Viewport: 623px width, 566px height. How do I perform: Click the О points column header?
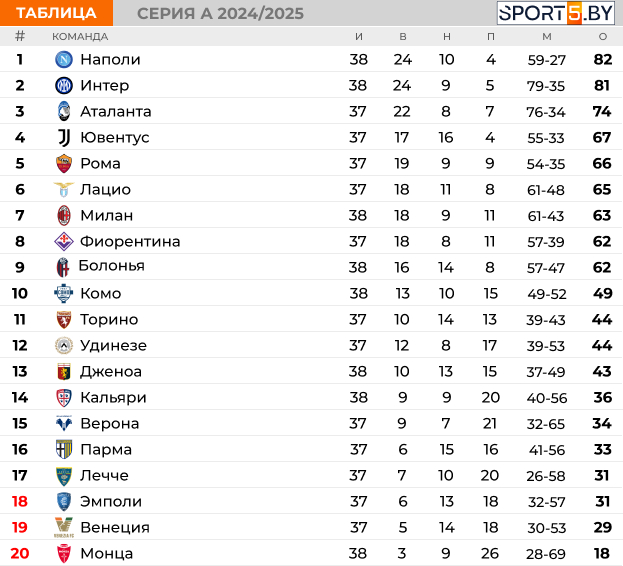(x=602, y=37)
